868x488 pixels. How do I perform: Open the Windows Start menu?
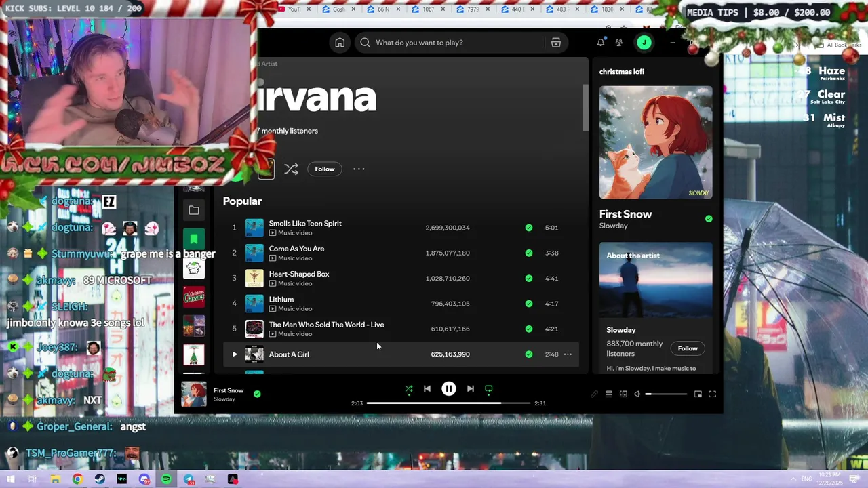coord(11,479)
